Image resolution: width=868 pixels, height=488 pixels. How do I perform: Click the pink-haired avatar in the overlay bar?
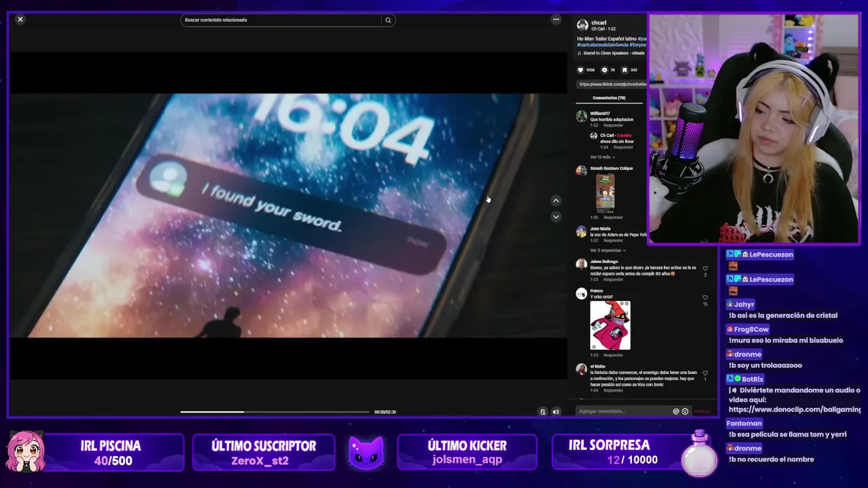coord(26,451)
